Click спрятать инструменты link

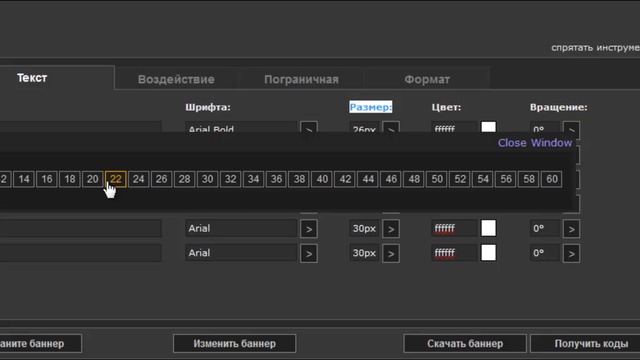pos(596,48)
